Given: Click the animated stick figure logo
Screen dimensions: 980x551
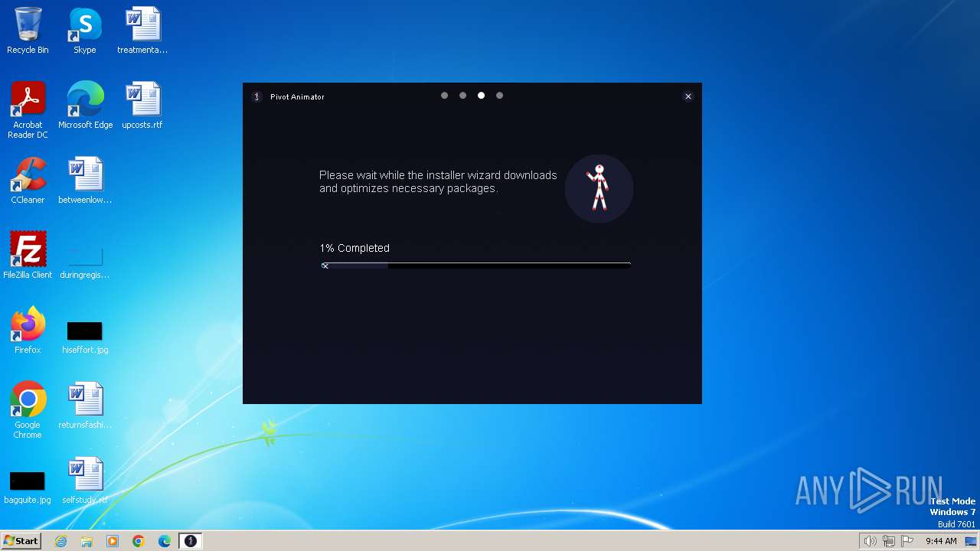Looking at the screenshot, I should [x=599, y=188].
